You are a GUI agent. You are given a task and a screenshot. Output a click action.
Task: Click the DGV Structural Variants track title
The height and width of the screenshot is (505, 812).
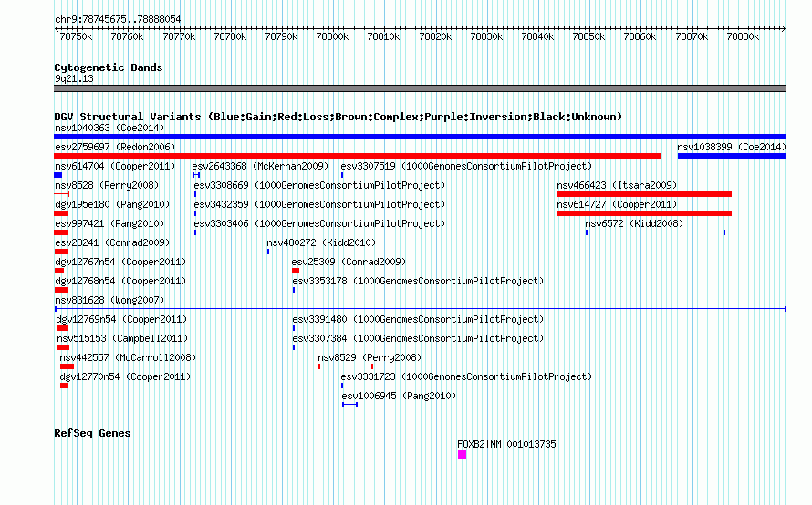point(338,117)
